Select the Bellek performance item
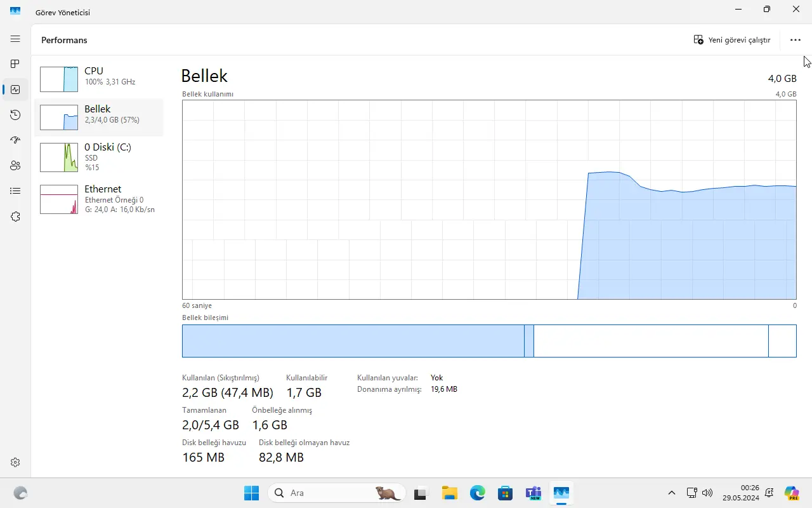The height and width of the screenshot is (508, 812). 99,117
